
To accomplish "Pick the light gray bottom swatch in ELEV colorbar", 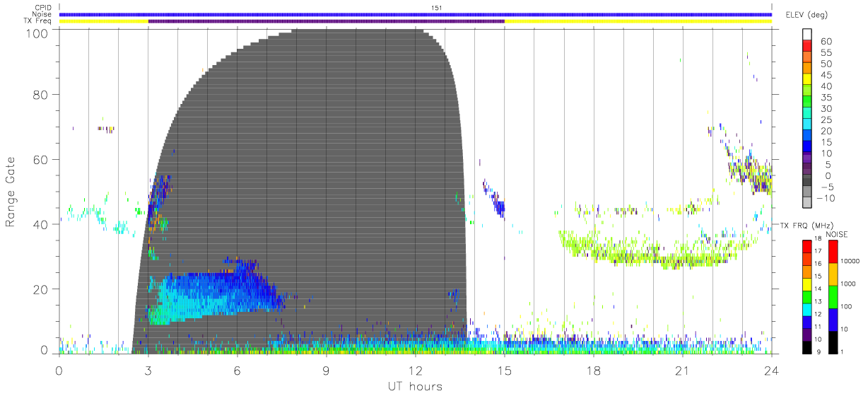I will (807, 203).
